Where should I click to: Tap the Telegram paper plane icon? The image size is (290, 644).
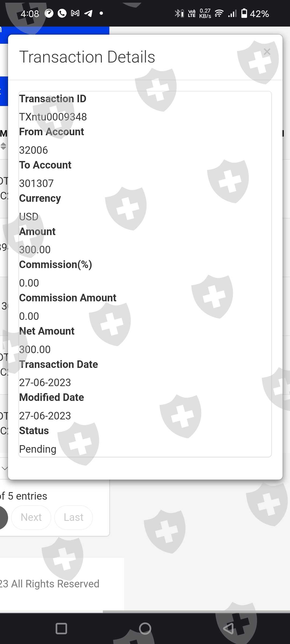pyautogui.click(x=88, y=13)
